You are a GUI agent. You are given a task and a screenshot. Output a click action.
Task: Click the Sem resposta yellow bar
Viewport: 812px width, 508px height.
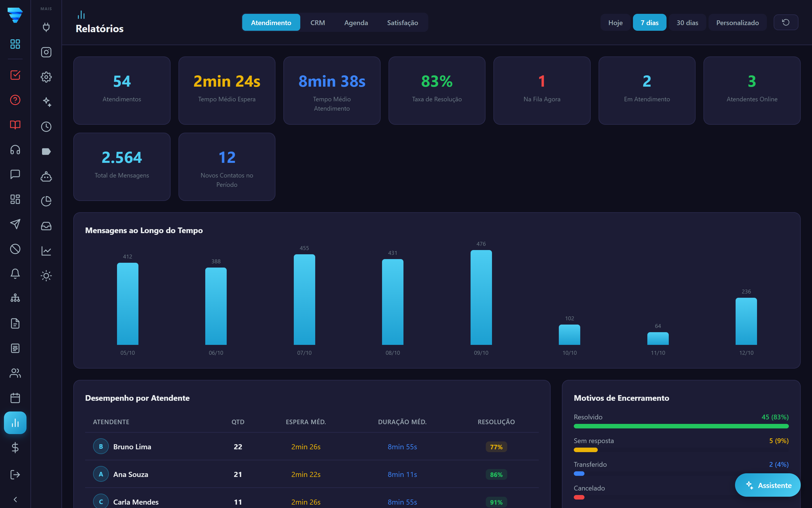tap(586, 450)
